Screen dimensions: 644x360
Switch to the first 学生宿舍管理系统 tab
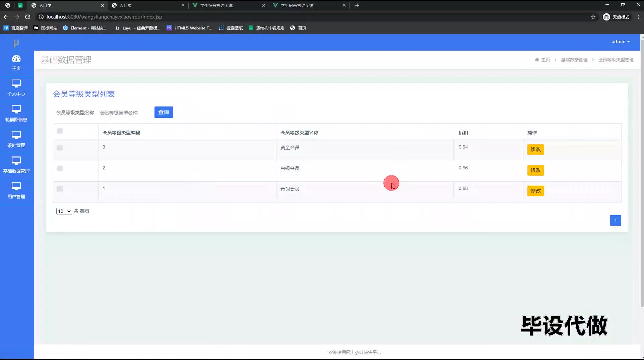[x=228, y=5]
